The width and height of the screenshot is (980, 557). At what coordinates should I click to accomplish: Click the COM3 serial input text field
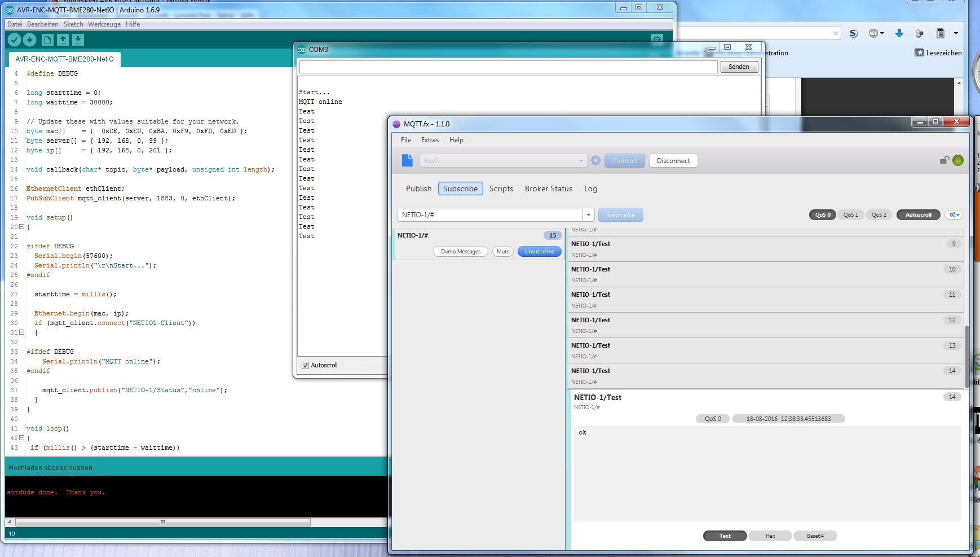pyautogui.click(x=508, y=67)
